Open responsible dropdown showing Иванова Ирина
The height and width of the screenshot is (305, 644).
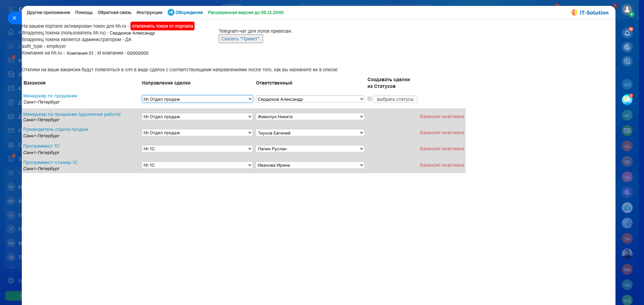click(310, 165)
